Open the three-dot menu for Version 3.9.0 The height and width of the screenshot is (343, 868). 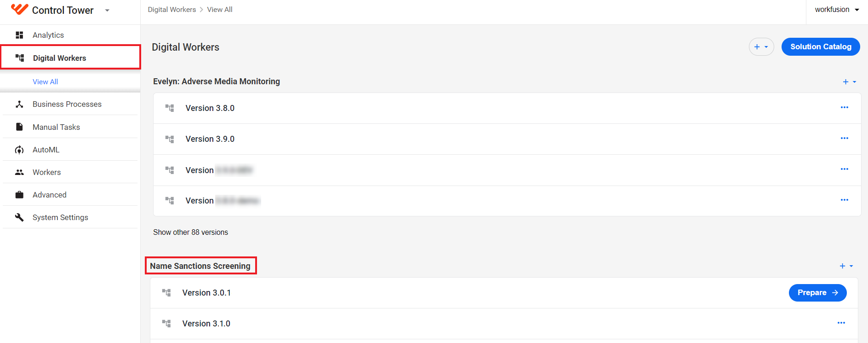[845, 138]
